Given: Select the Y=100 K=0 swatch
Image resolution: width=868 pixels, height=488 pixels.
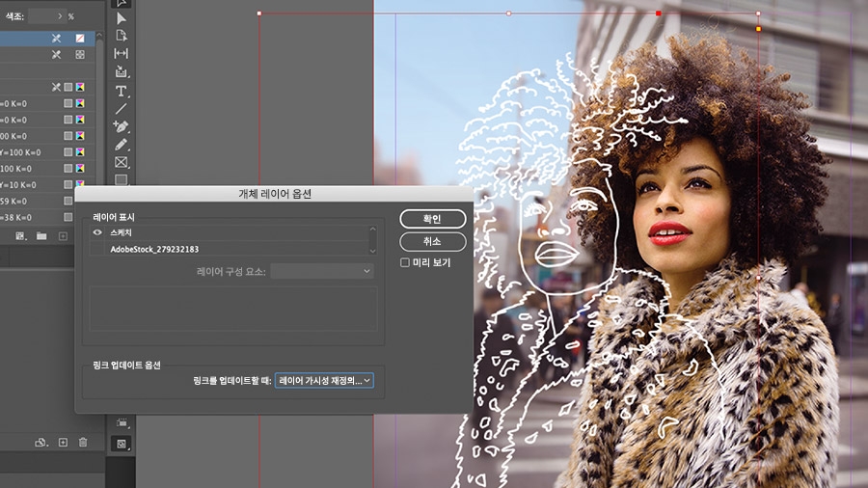Looking at the screenshot, I should (47, 152).
